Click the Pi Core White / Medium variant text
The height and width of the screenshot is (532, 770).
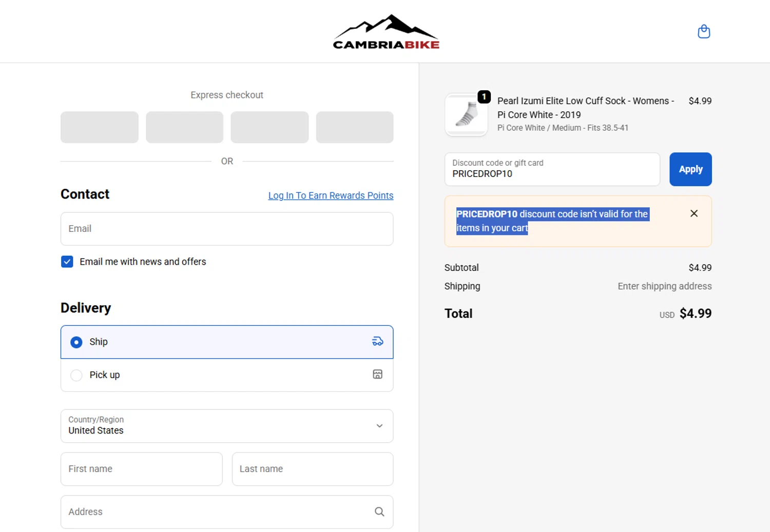(x=563, y=128)
